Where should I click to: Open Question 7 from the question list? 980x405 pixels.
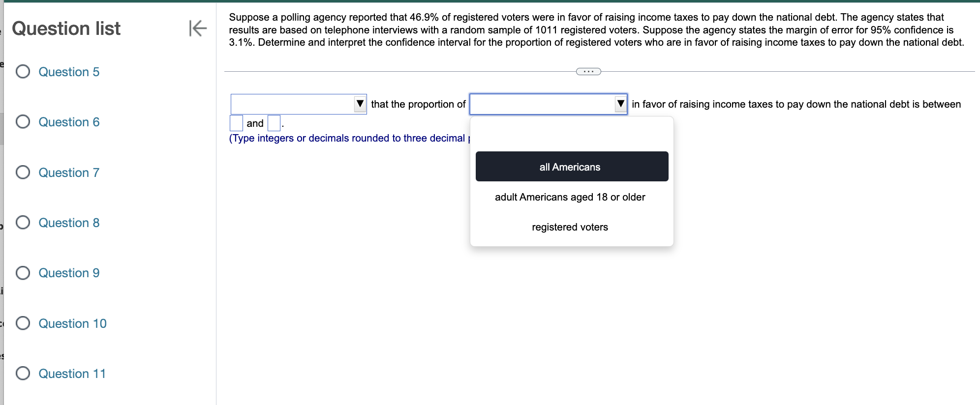pyautogui.click(x=68, y=173)
